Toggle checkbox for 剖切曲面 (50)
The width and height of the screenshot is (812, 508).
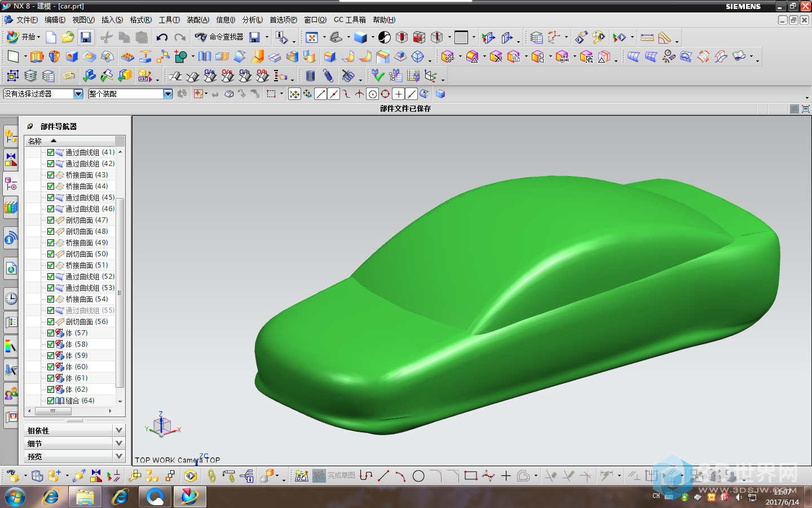[51, 254]
